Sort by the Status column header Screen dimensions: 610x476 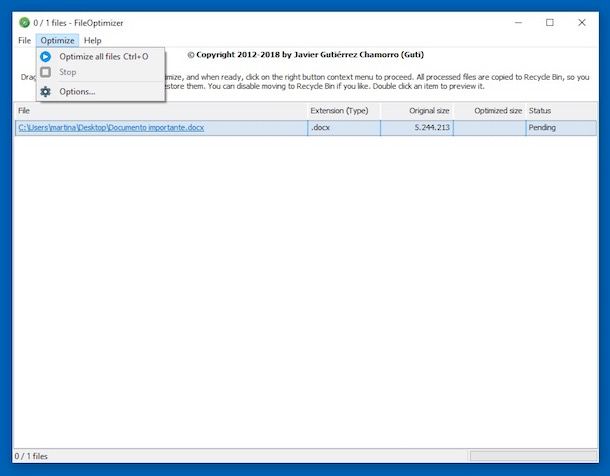tap(561, 111)
